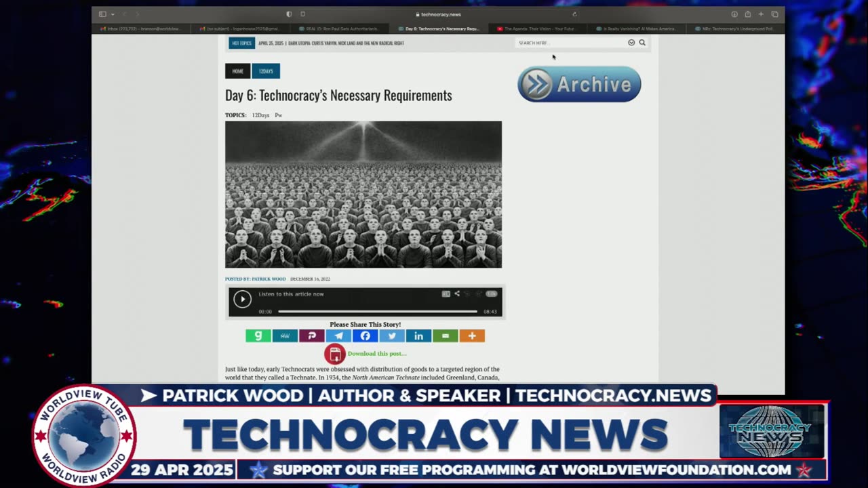The width and height of the screenshot is (868, 488).
Task: Expand search options dropdown chevron
Action: tap(631, 43)
